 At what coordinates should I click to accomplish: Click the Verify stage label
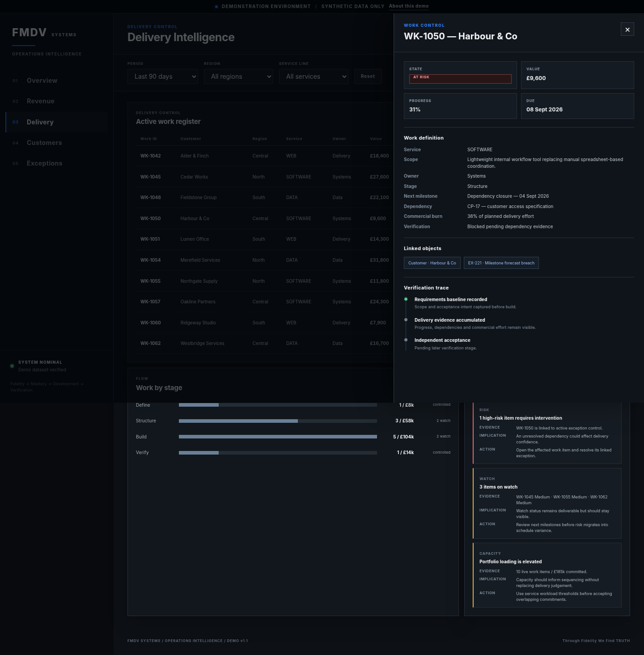click(142, 452)
